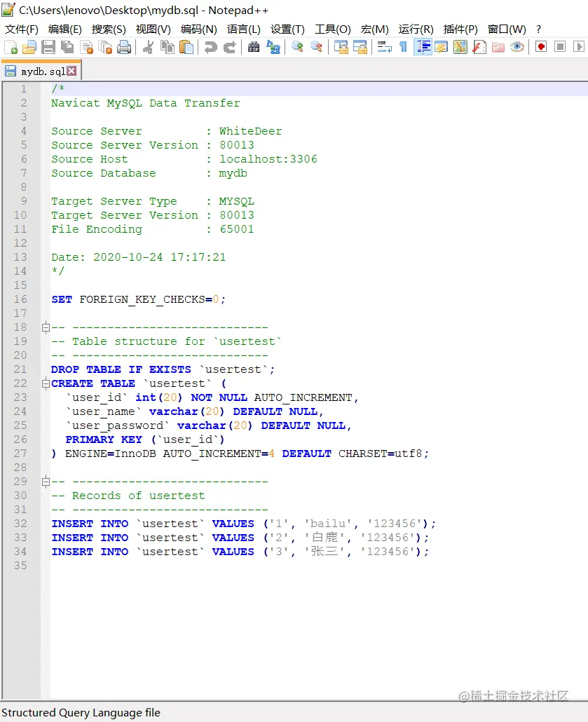
Task: Select the mydb.sql document tab
Action: [41, 71]
